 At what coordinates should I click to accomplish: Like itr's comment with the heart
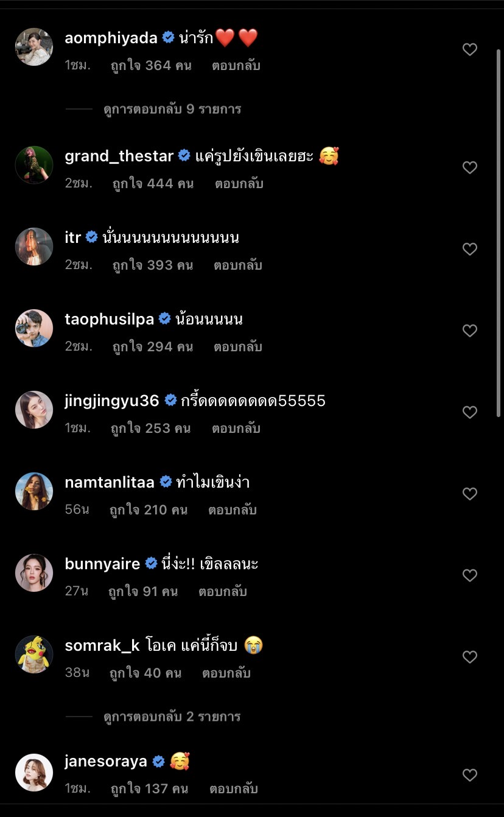469,249
